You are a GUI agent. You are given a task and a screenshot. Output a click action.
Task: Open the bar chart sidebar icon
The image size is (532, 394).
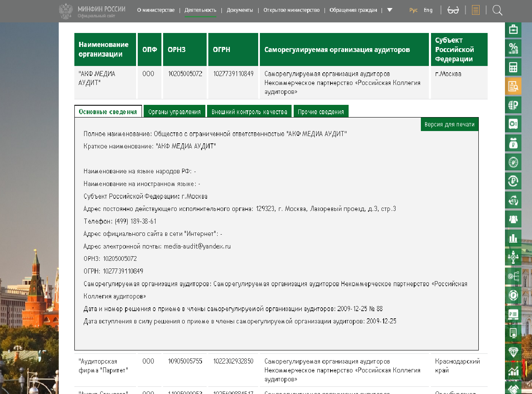(513, 238)
